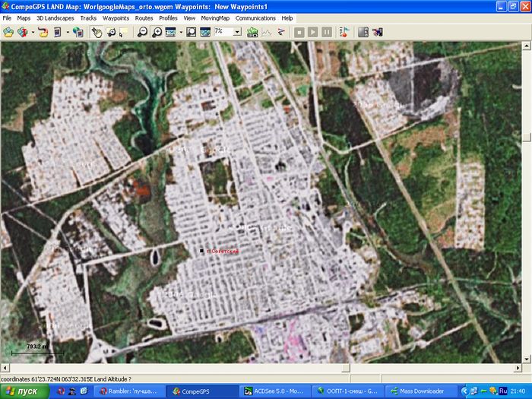Switch to Rambler browser taskbar button
532x399 pixels.
(x=129, y=391)
